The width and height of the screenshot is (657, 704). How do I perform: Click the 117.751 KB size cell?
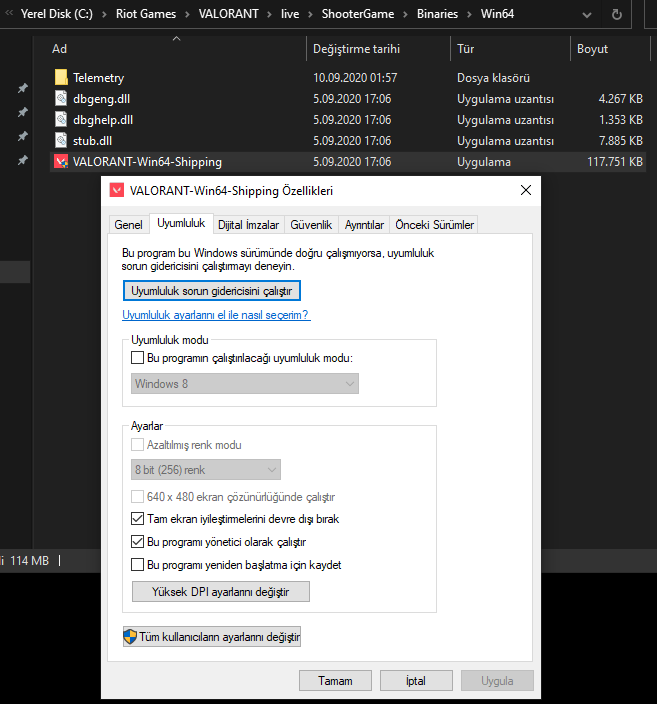tap(615, 162)
